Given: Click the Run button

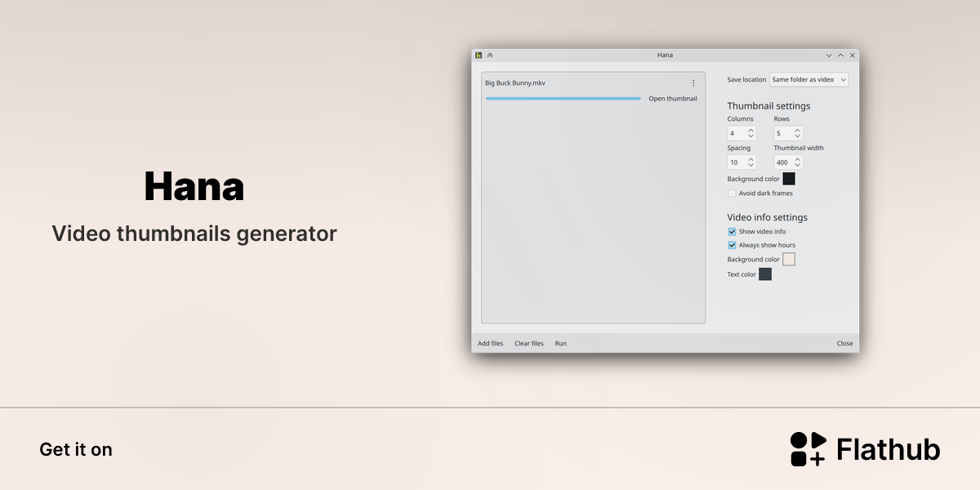Looking at the screenshot, I should tap(561, 344).
